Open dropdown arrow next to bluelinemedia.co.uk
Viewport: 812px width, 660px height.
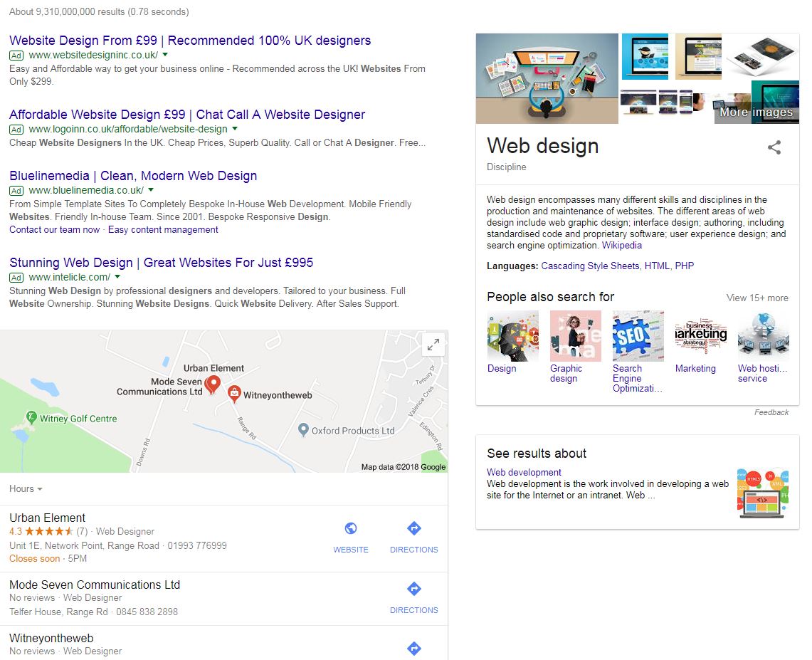[151, 189]
